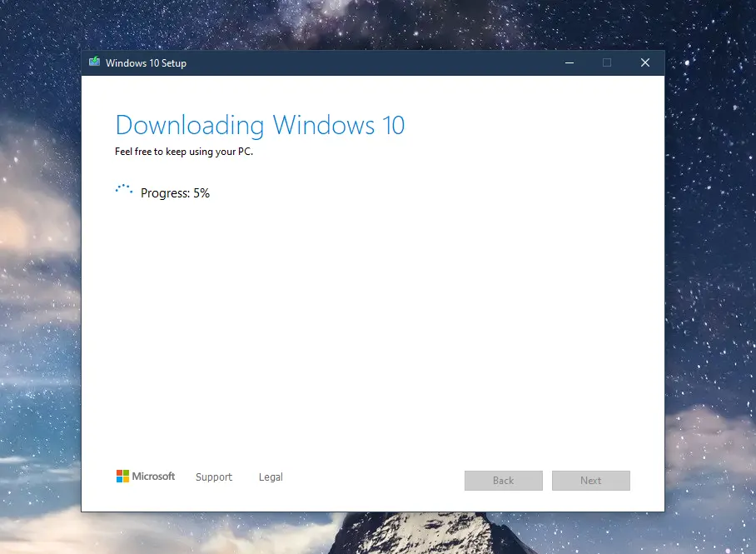
Task: Minimize the Windows 10 Setup window
Action: pyautogui.click(x=569, y=62)
